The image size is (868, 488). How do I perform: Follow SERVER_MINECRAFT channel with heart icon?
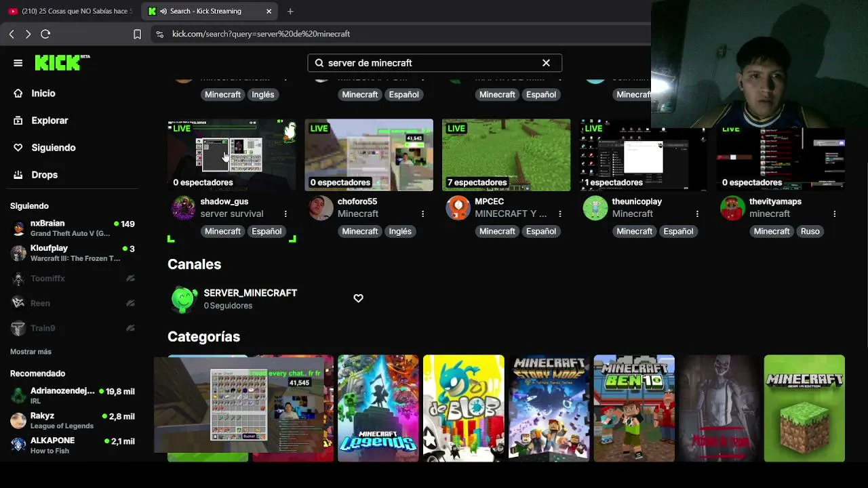pos(358,298)
